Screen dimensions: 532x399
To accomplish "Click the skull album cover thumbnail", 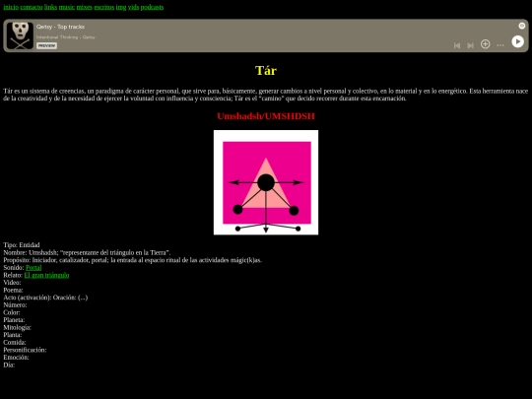I will (20, 35).
